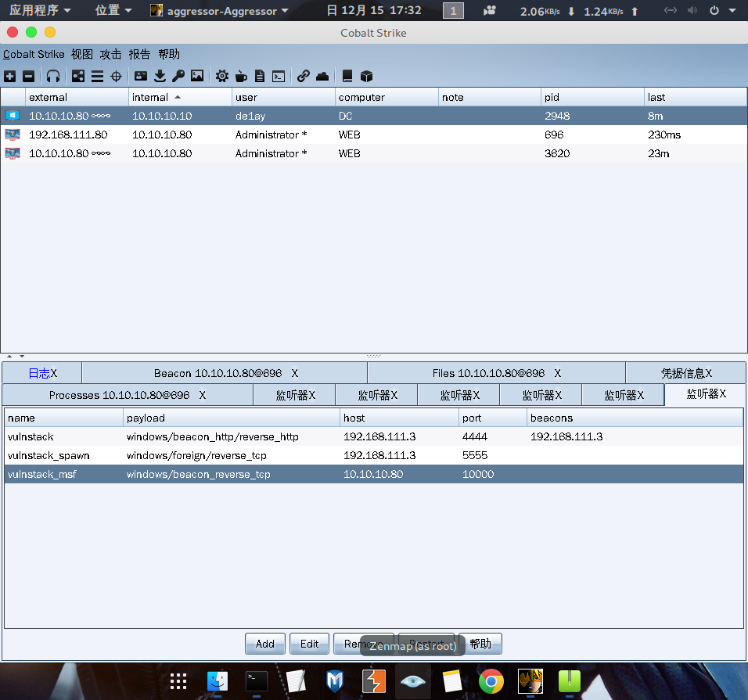748x700 pixels.
Task: Launch Burp Suite from the dock
Action: tap(374, 681)
